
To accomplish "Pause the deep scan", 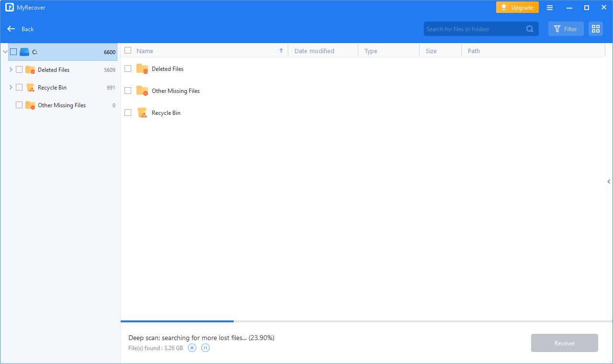I will [205, 348].
